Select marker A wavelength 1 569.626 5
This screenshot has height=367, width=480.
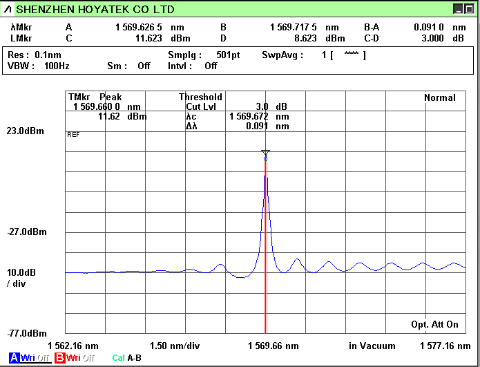(139, 27)
